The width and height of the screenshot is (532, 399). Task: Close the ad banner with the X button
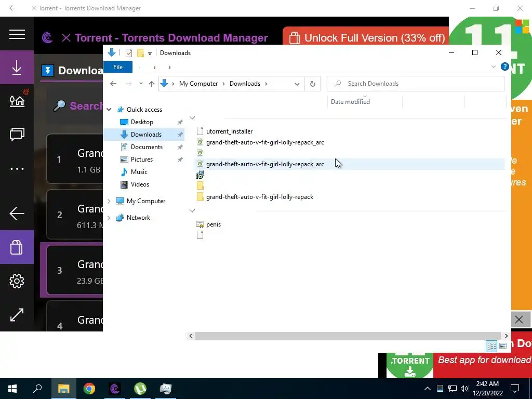tap(519, 320)
